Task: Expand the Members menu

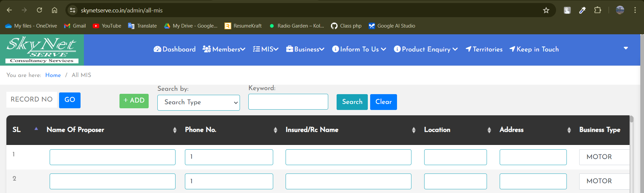Action: coord(224,49)
